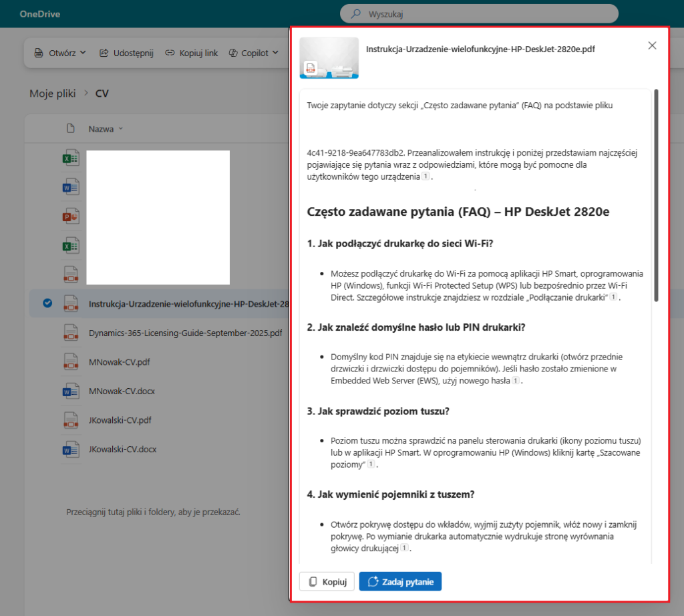Click the Zadaj pytanie button
Image resolution: width=684 pixels, height=616 pixels.
tap(400, 582)
